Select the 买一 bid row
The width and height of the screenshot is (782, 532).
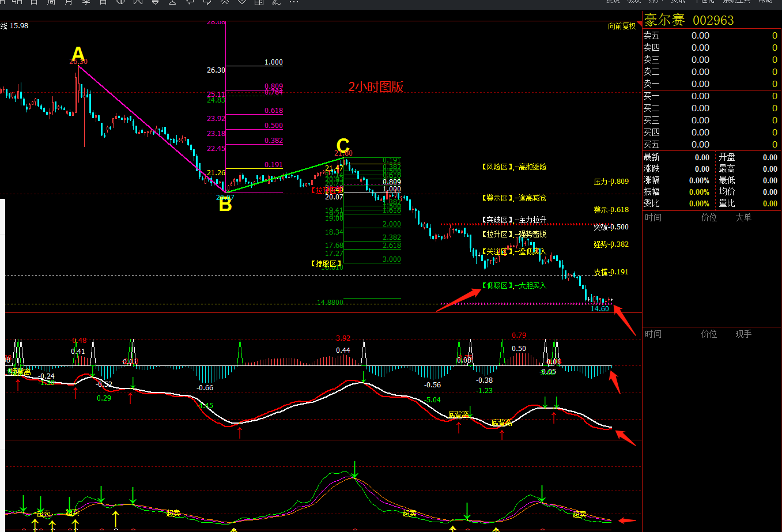click(x=712, y=96)
